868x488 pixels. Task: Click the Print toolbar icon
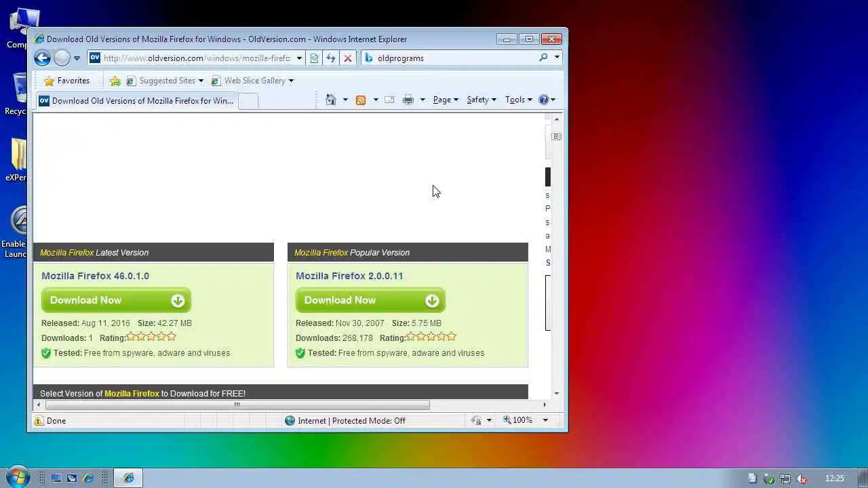(408, 100)
